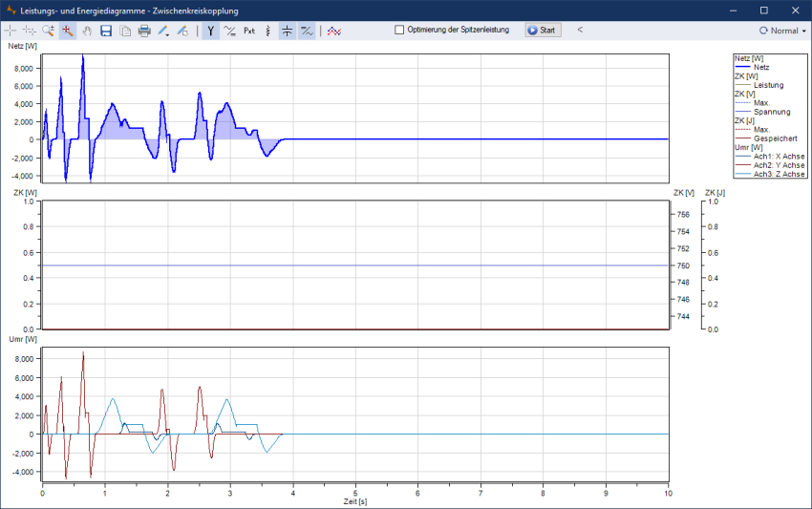Click the Pxt toolbar icon
Screen dimensions: 812x509
[249, 31]
